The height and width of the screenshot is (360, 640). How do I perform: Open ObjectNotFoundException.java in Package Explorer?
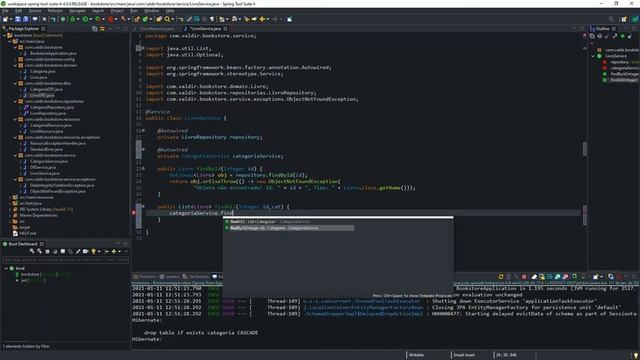[58, 191]
